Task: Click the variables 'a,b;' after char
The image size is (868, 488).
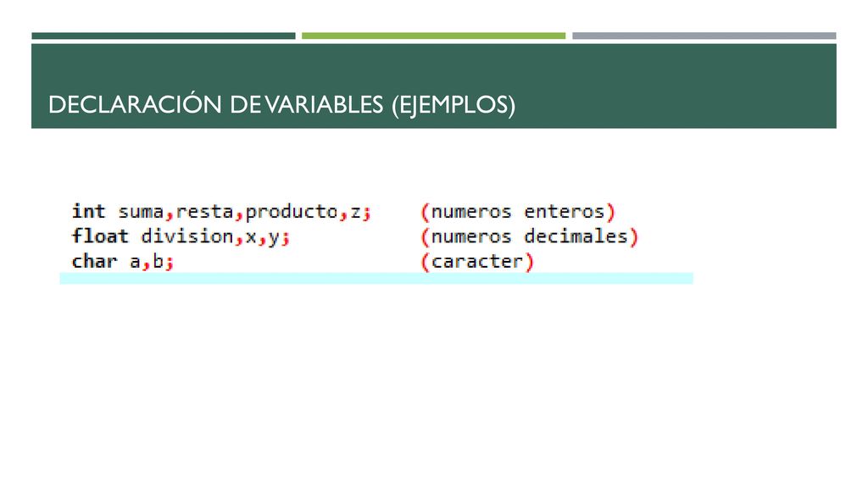Action: click(152, 261)
